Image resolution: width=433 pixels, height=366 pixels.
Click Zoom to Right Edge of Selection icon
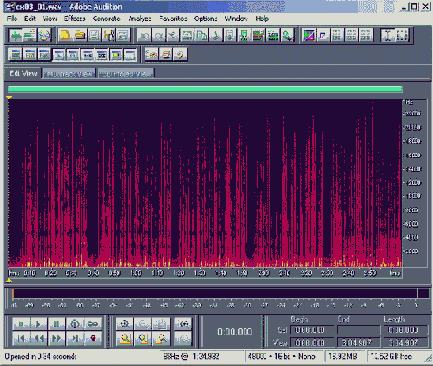coord(161,338)
